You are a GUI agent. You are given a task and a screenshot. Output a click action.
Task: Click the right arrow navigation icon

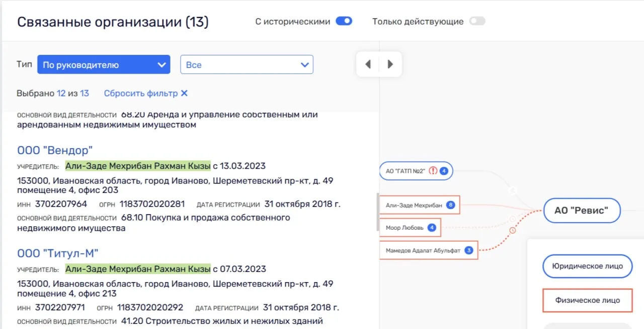(390, 64)
